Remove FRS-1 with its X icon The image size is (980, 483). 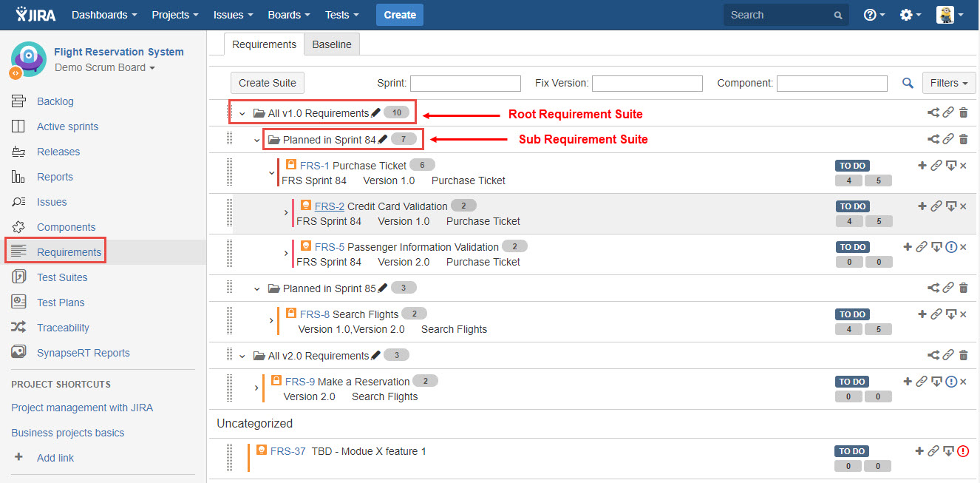(963, 166)
